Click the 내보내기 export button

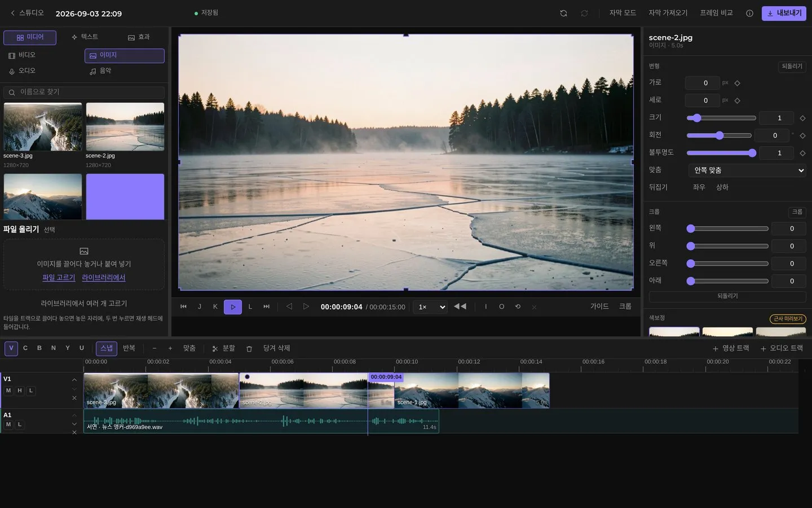[x=784, y=13]
